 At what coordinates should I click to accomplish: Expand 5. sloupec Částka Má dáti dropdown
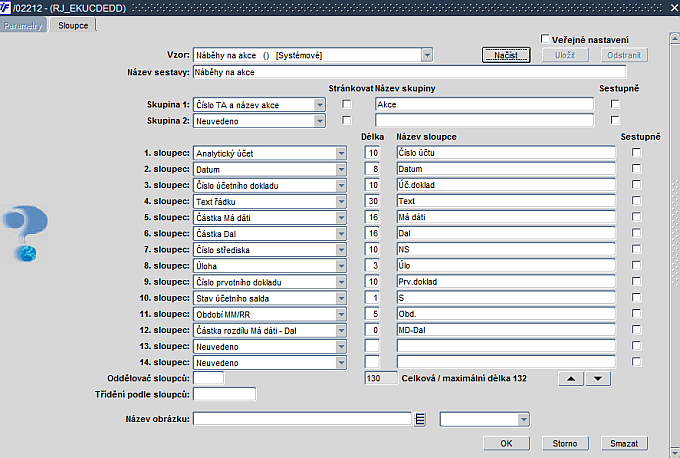(341, 217)
